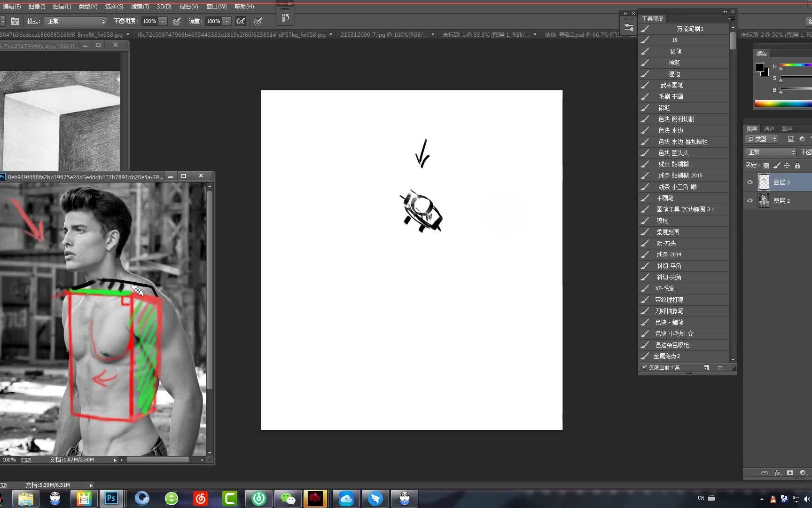Screen dimensions: 812x508
Task: Open opacity 不透明度 slider arrow
Action: pyautogui.click(x=163, y=21)
